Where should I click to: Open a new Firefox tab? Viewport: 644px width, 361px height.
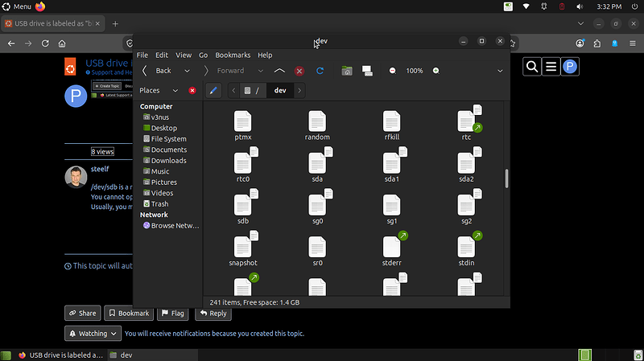(115, 24)
